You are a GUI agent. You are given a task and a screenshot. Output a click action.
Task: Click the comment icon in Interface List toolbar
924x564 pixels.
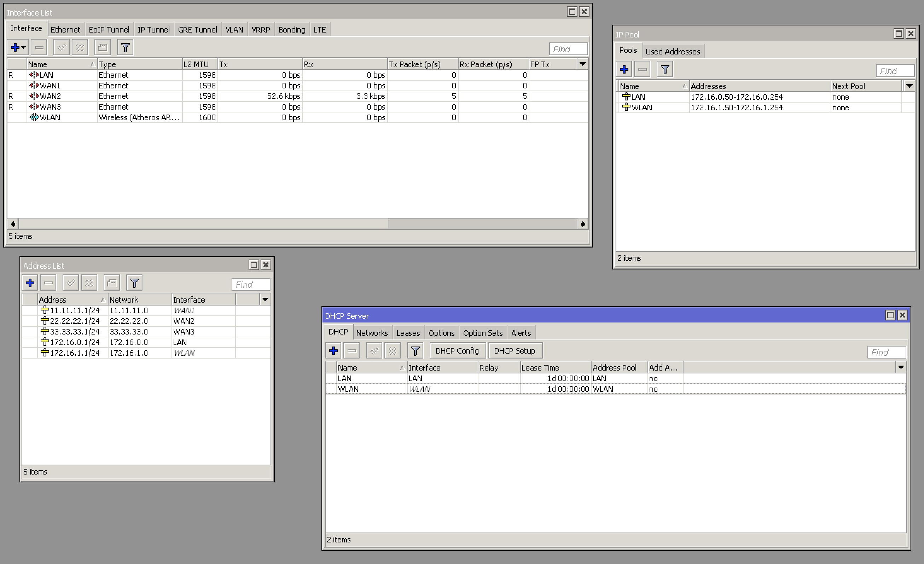pos(103,48)
